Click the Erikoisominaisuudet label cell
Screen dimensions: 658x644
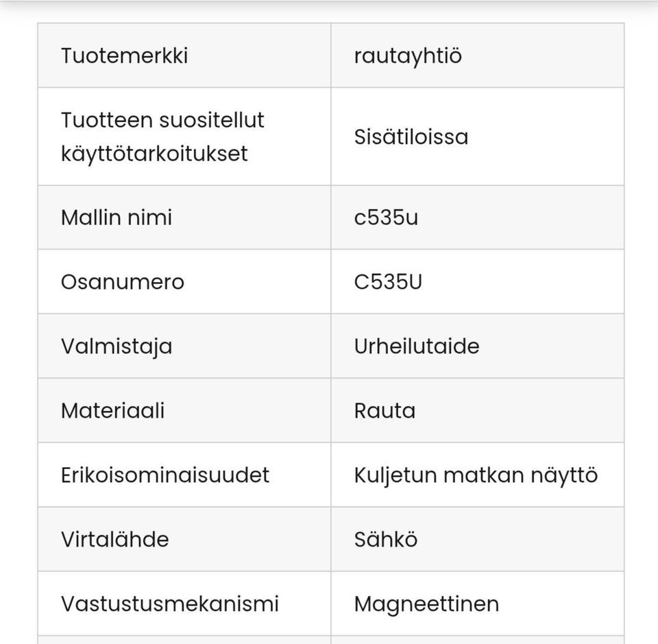[165, 475]
